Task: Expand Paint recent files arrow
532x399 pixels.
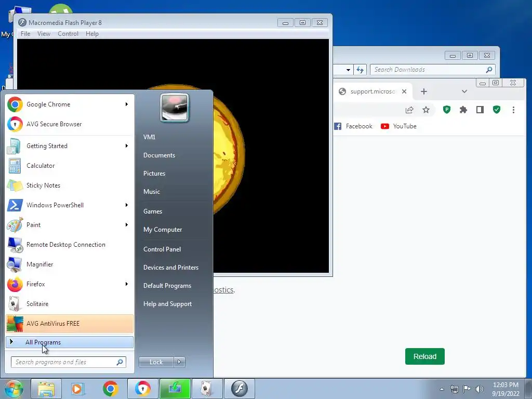Action: pyautogui.click(x=127, y=224)
